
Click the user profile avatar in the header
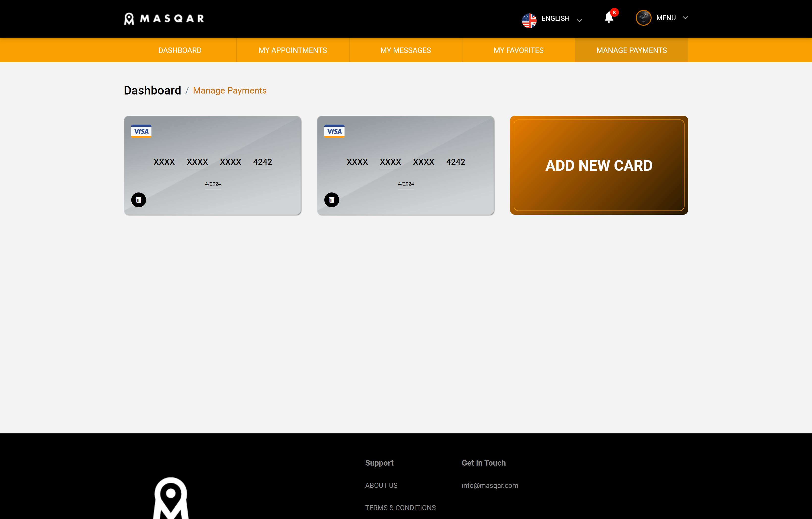643,18
